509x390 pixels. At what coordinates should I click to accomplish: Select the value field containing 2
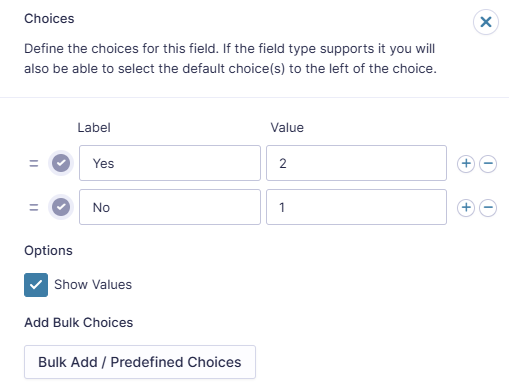point(356,163)
